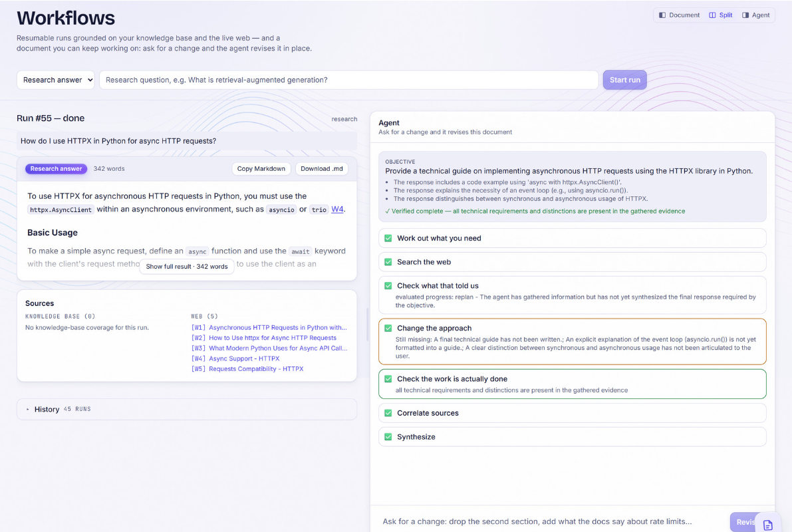Toggle checkbox for Change the approach
The width and height of the screenshot is (792, 532).
pos(388,328)
